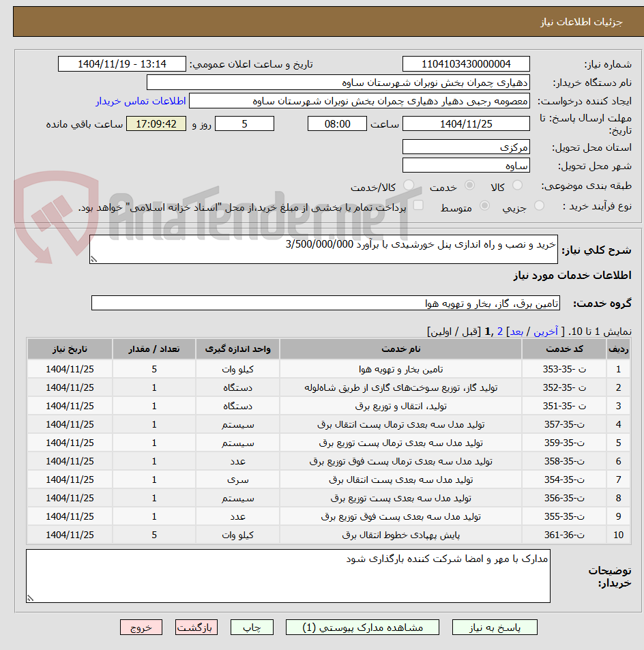Click the شرح کلی نیاز text area
Screen dimensions: 644x650
323,249
